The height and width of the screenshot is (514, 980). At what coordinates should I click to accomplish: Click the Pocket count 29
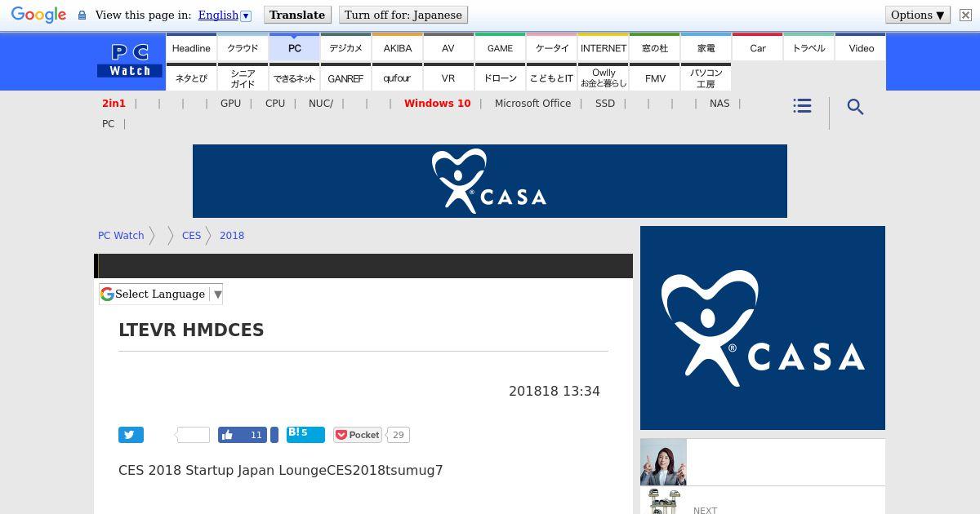click(x=398, y=435)
